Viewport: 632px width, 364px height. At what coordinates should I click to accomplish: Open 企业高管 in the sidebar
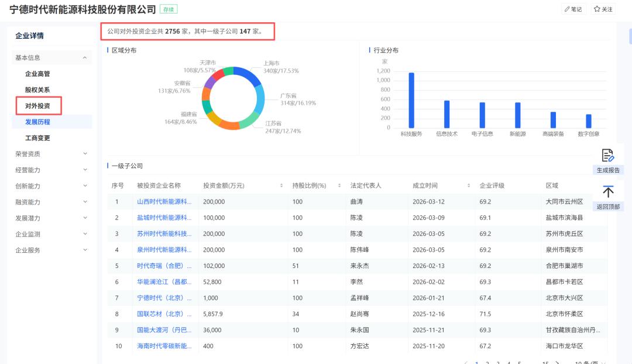37,74
